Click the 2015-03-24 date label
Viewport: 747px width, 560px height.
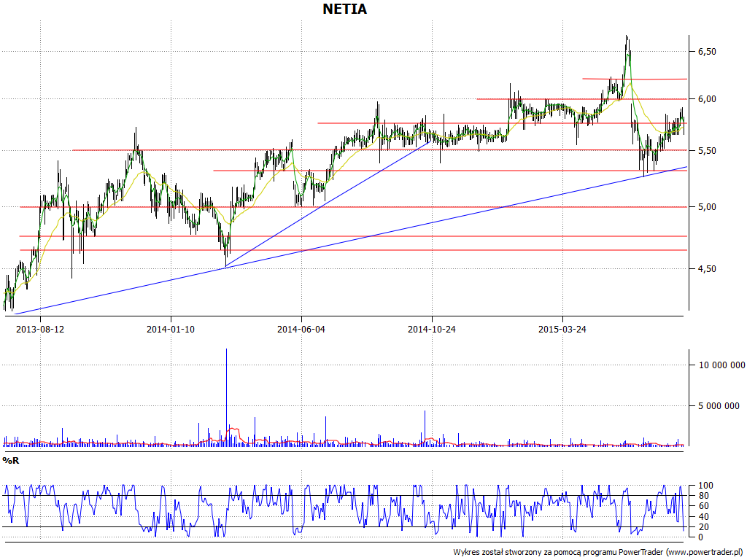coord(562,329)
